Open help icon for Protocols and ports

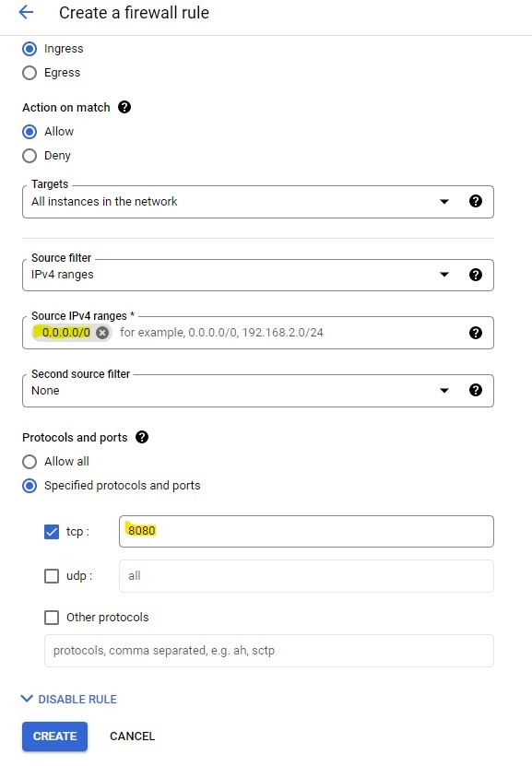(142, 437)
